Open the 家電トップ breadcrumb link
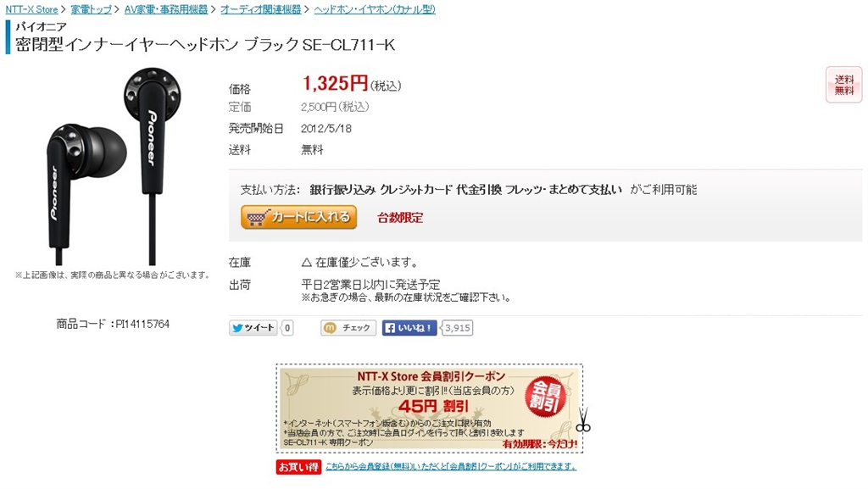 pos(92,9)
